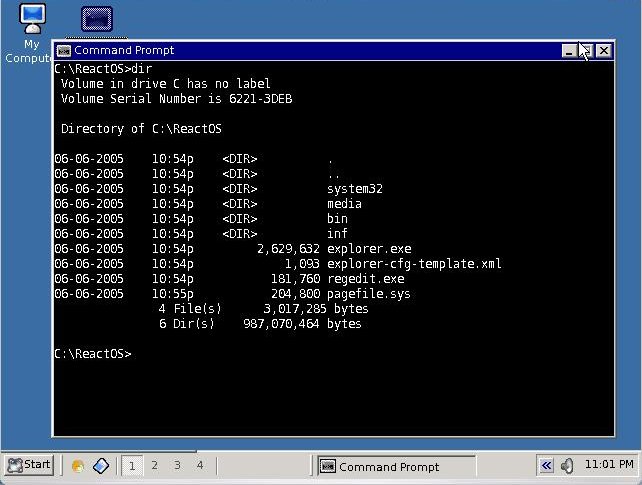Screen dimensions: 642x485
Task: Click the bin directory entry
Action: [x=337, y=219]
